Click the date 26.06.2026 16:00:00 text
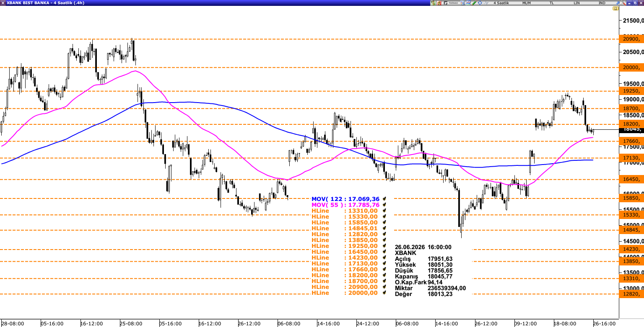Viewport: 644px width, 327px height. point(423,247)
